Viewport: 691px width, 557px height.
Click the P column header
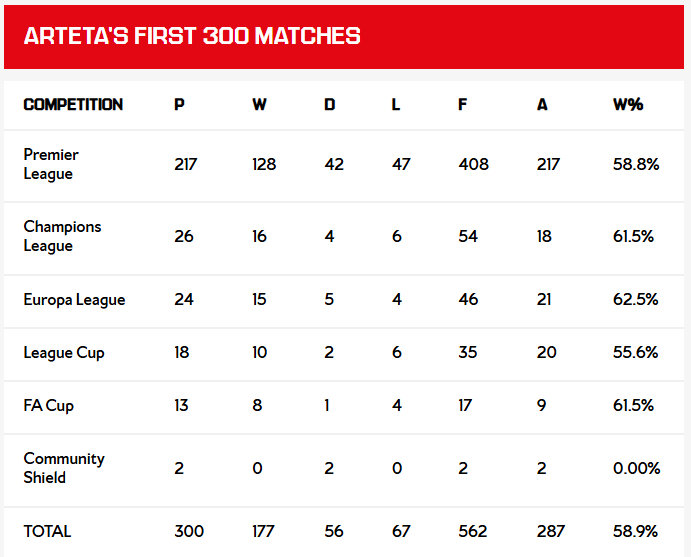pyautogui.click(x=179, y=104)
